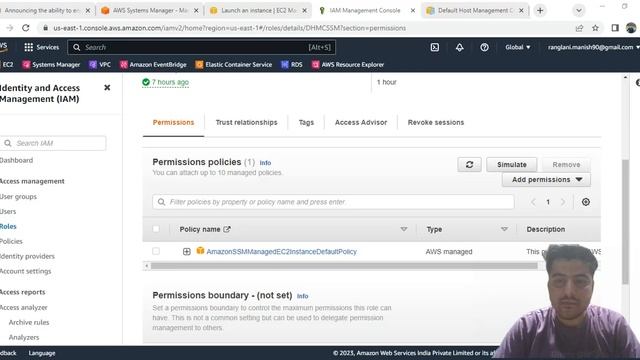This screenshot has height=360, width=640.
Task: Switch to Access Advisor tab
Action: 361,122
